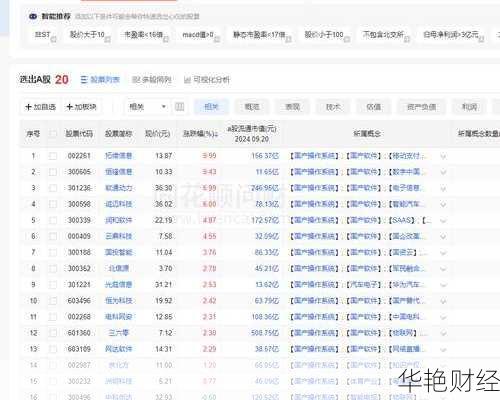The height and width of the screenshot is (400, 500).
Task: Expand concepts for row 301236
Action: pyautogui.click(x=443, y=188)
